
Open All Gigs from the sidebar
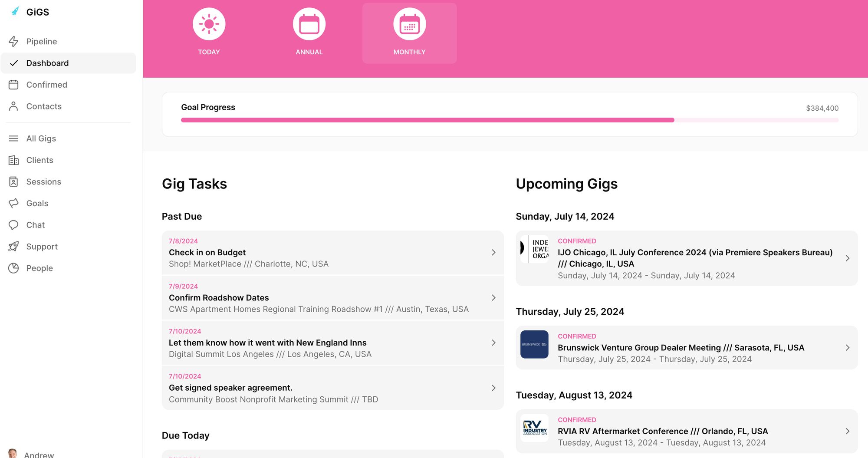pyautogui.click(x=41, y=138)
